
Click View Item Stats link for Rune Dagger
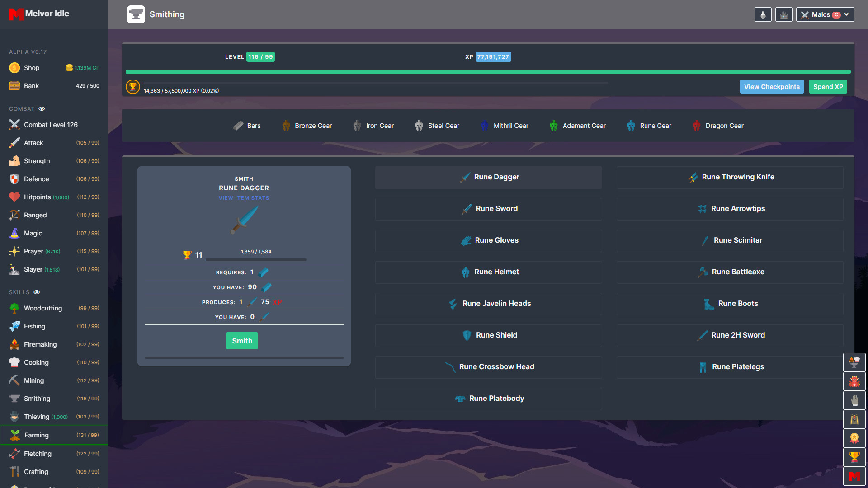[243, 198]
